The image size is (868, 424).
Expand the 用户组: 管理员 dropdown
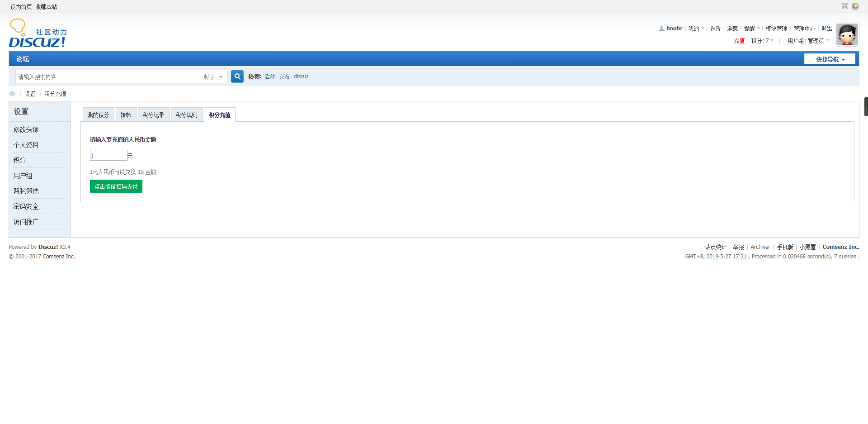tap(808, 41)
